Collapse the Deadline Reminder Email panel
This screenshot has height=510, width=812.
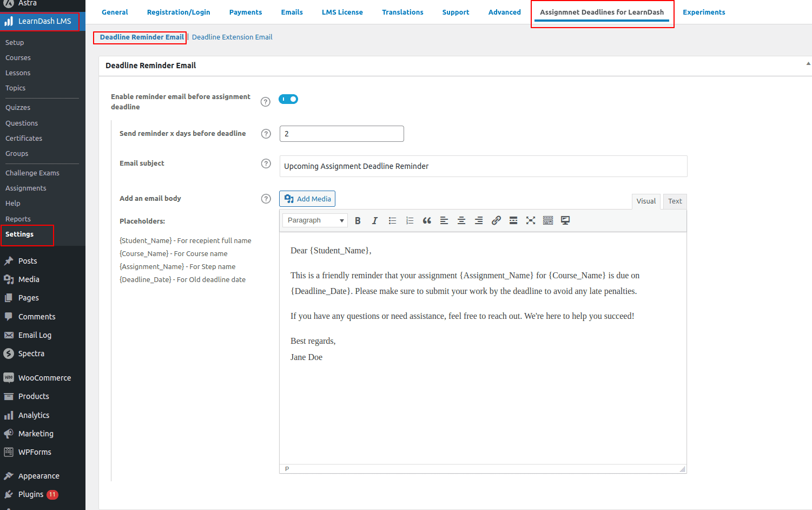[x=808, y=64]
